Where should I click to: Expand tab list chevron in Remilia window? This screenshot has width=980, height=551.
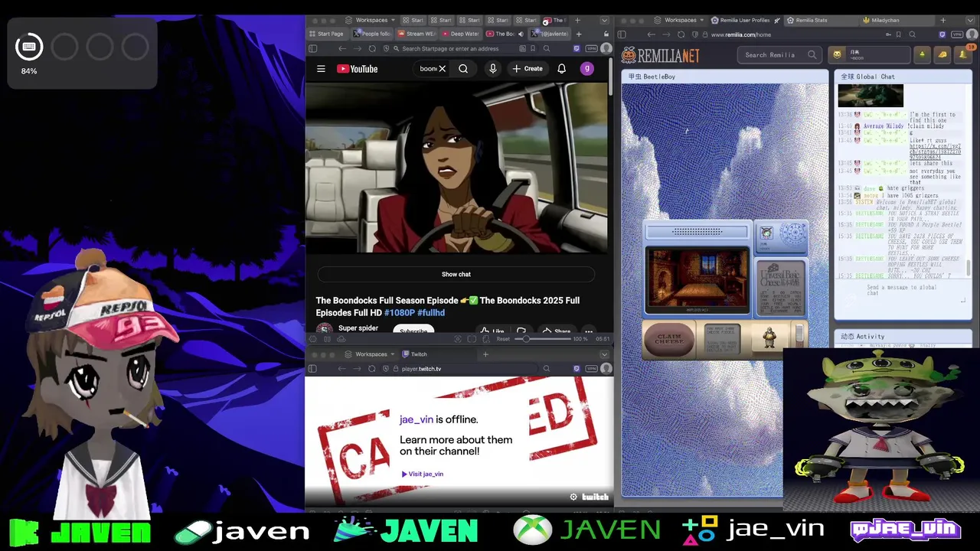tap(971, 20)
